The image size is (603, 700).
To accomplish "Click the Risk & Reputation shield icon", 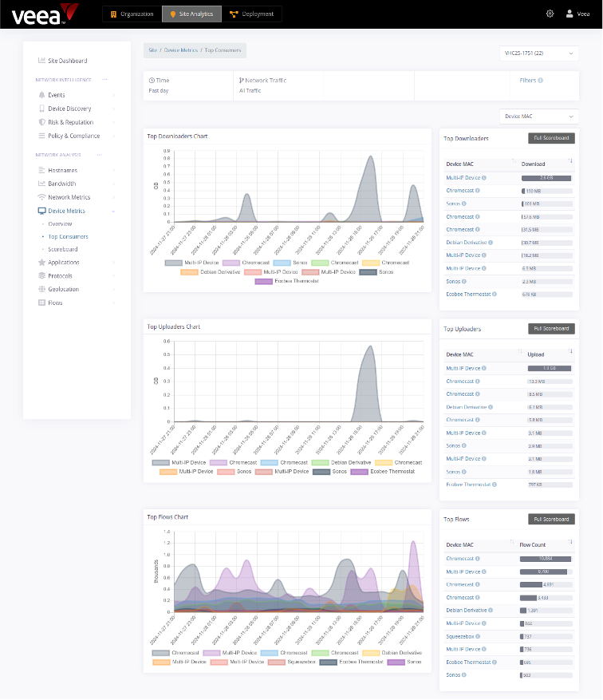I will coord(41,122).
